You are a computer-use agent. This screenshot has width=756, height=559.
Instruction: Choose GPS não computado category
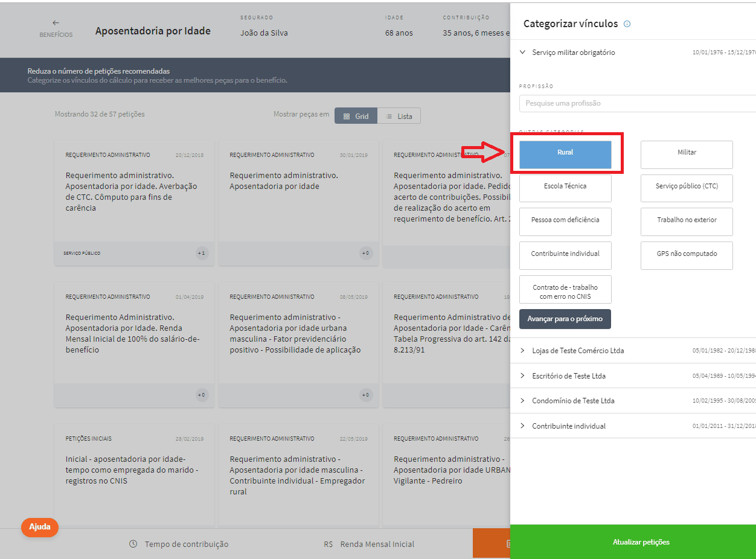pos(687,255)
